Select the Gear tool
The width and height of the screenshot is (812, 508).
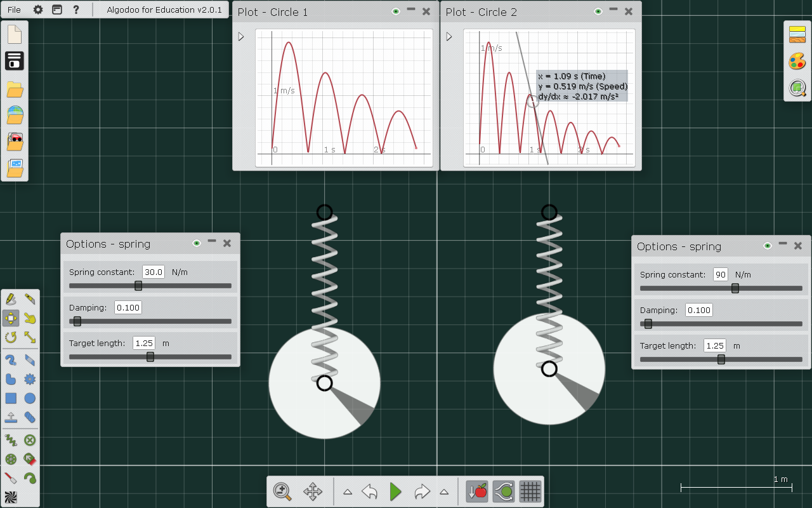coord(30,379)
